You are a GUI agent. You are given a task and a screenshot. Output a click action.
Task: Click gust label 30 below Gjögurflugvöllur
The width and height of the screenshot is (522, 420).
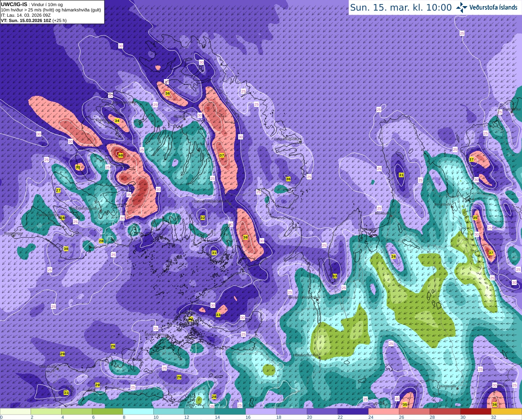tap(288, 179)
